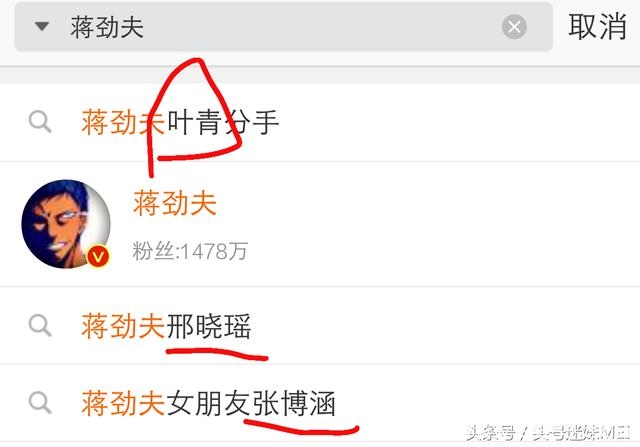Image resolution: width=640 pixels, height=447 pixels.
Task: Open the 蒋劲夫 user avatar
Action: 66,224
